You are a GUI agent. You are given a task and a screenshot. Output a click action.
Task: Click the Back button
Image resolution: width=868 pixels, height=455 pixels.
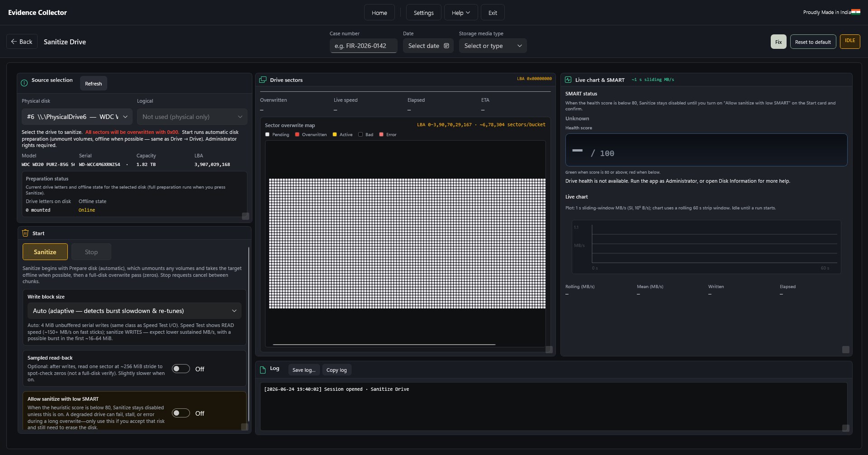click(x=22, y=42)
